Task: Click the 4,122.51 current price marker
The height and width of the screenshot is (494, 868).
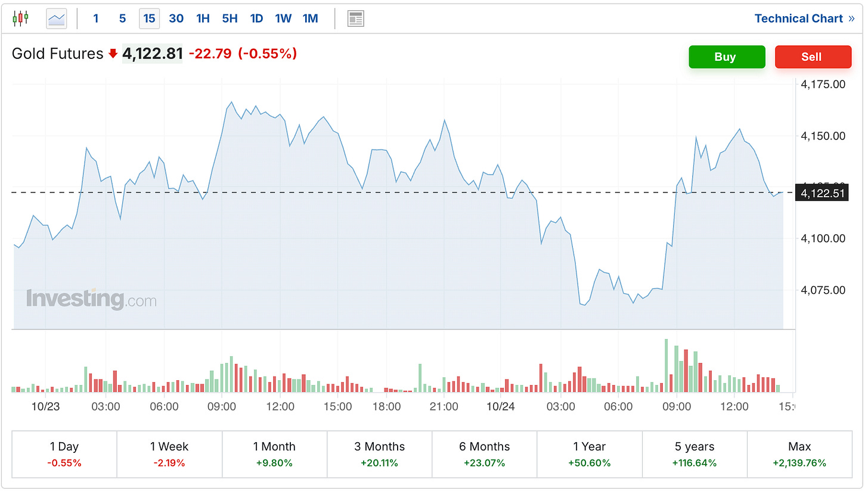Action: (x=821, y=193)
